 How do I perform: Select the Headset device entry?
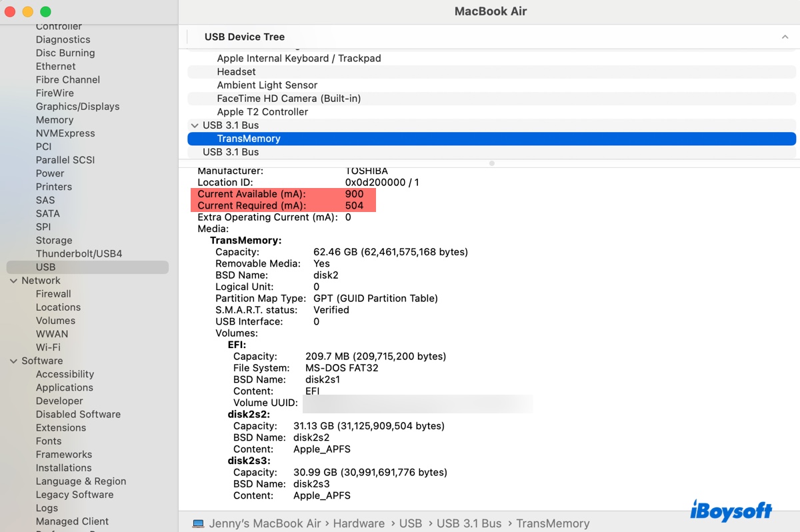click(x=236, y=71)
